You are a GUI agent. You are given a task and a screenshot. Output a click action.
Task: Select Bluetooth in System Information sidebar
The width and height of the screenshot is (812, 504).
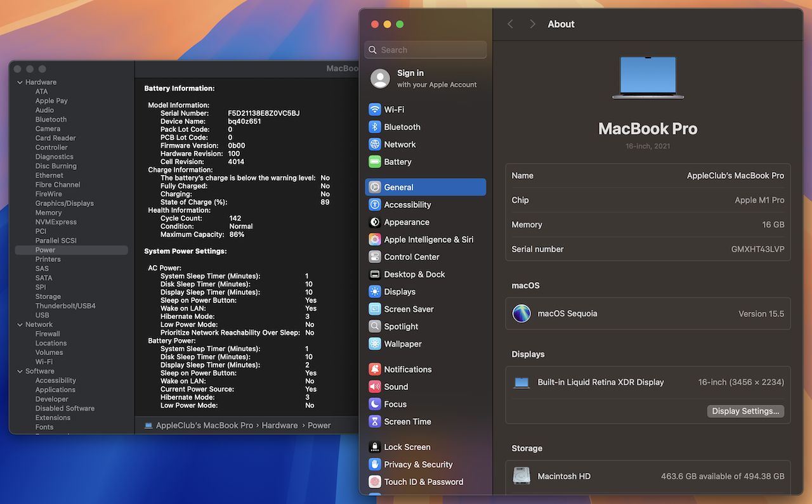(x=51, y=120)
